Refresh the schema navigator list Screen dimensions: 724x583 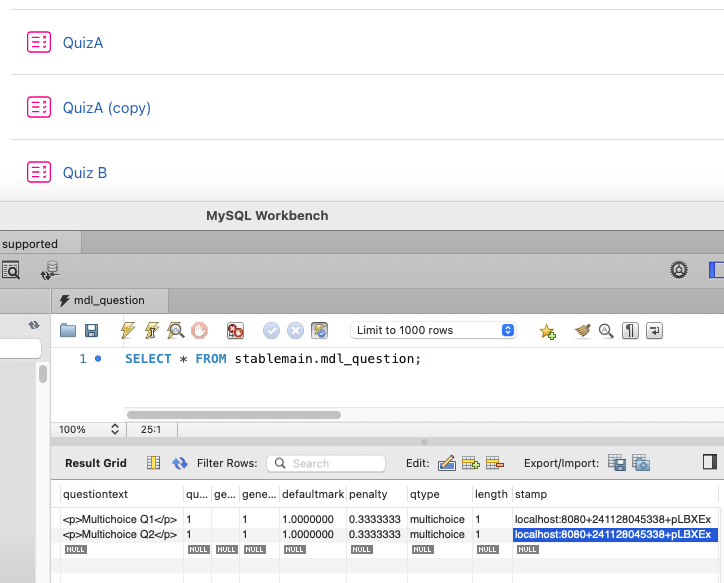(34, 325)
